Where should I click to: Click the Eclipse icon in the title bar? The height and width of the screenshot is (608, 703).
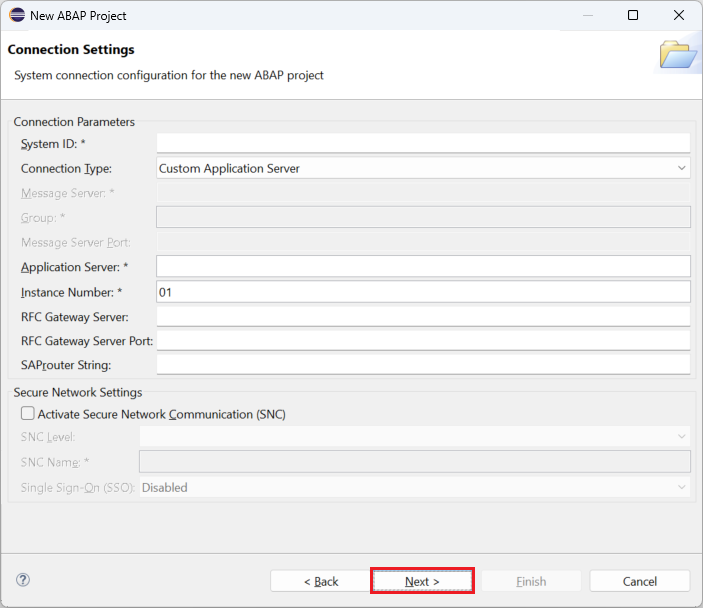tap(17, 16)
